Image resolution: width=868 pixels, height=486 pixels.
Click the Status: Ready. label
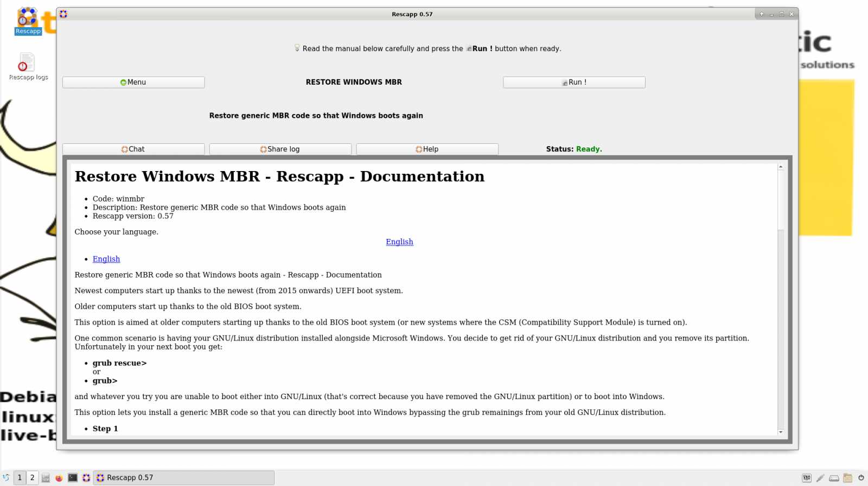574,149
